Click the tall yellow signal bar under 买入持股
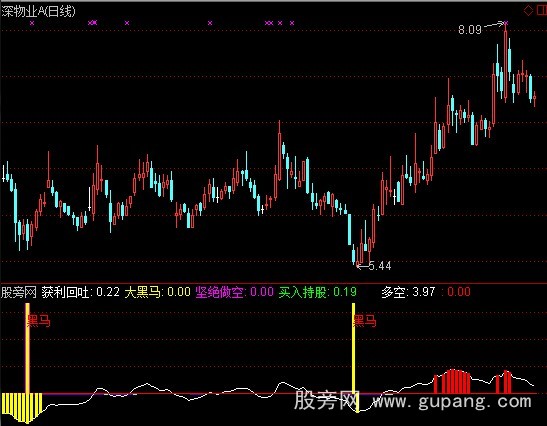Screen dimensions: 547x426 (x=353, y=348)
